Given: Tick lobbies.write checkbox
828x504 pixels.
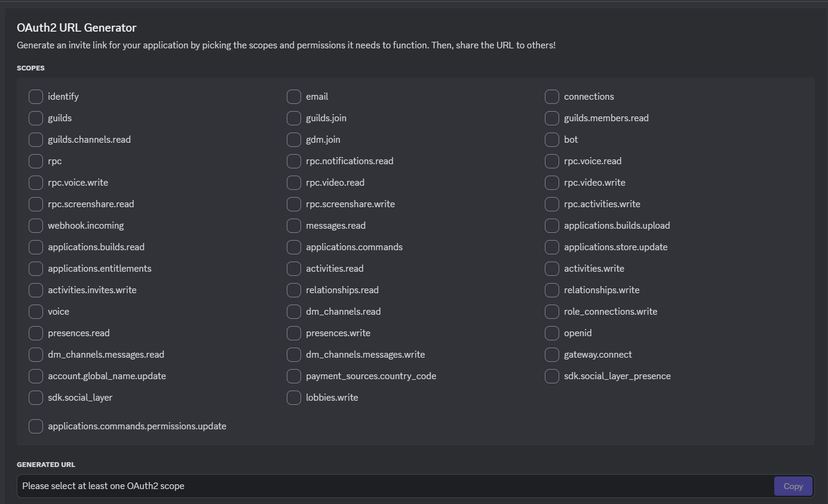Looking at the screenshot, I should pyautogui.click(x=294, y=398).
